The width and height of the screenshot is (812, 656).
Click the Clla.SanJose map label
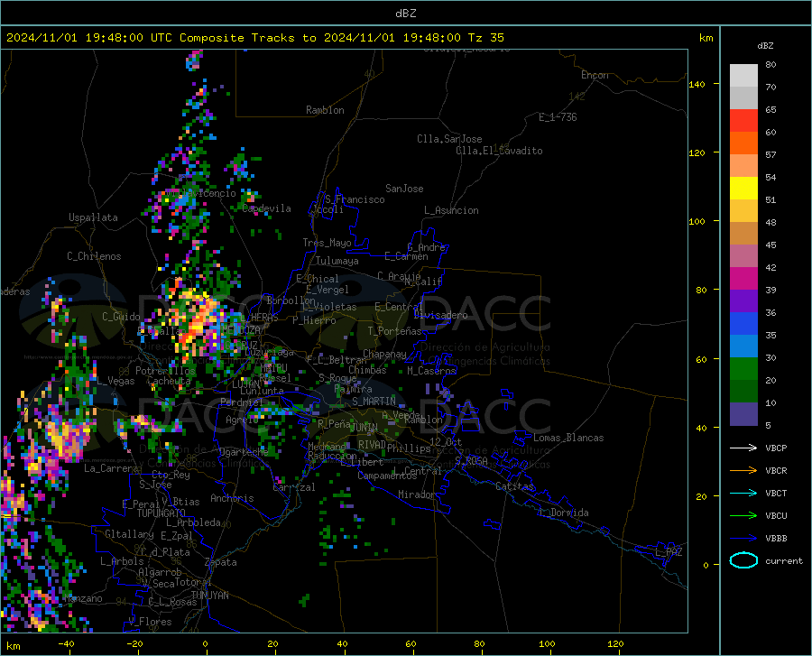pos(449,139)
